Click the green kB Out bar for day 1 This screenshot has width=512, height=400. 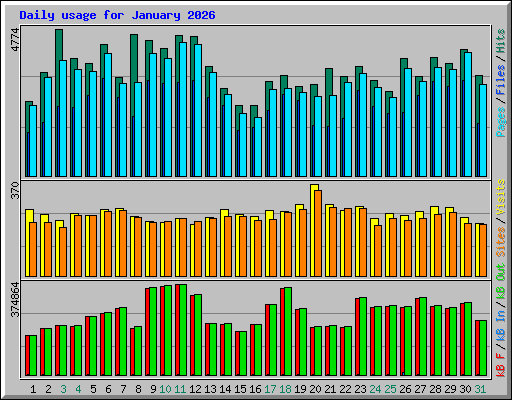(x=33, y=356)
